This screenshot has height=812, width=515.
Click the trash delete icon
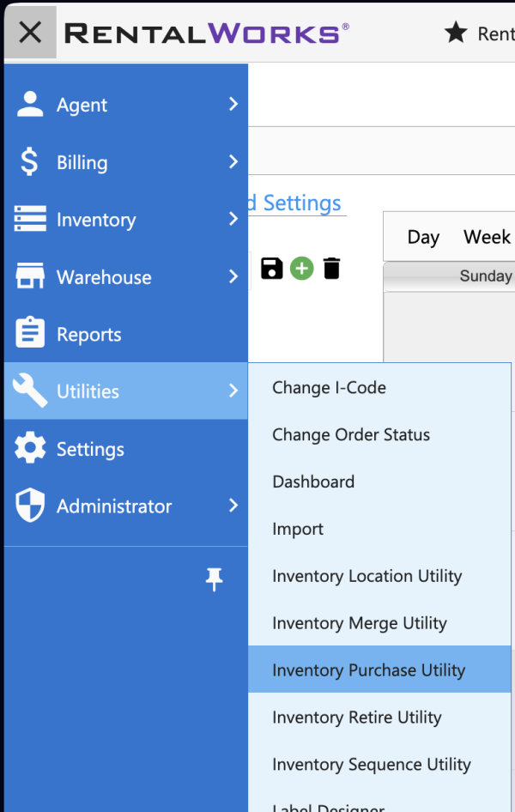point(331,269)
